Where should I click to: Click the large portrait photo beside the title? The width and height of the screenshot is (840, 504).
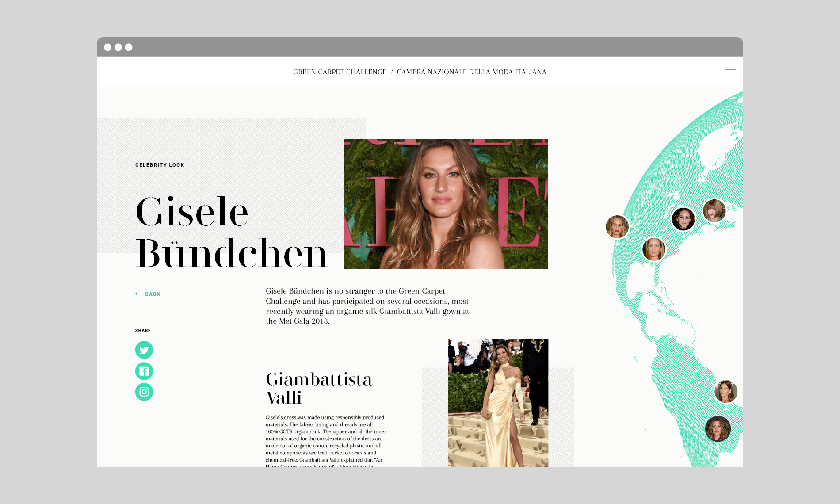(x=446, y=204)
